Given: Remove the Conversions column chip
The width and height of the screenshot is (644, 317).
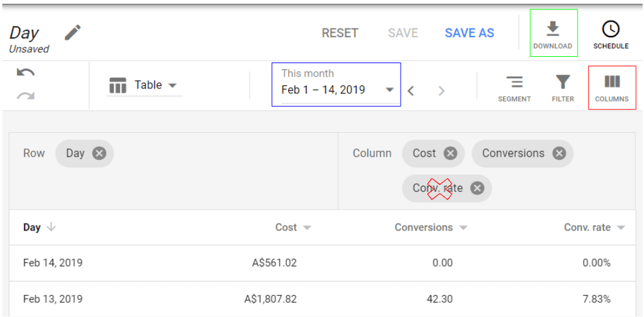Looking at the screenshot, I should point(559,153).
